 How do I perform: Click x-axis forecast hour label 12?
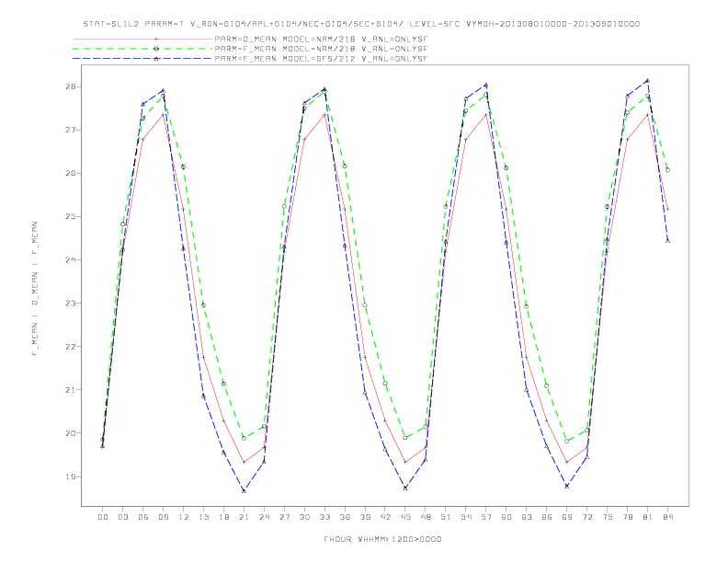tap(184, 517)
